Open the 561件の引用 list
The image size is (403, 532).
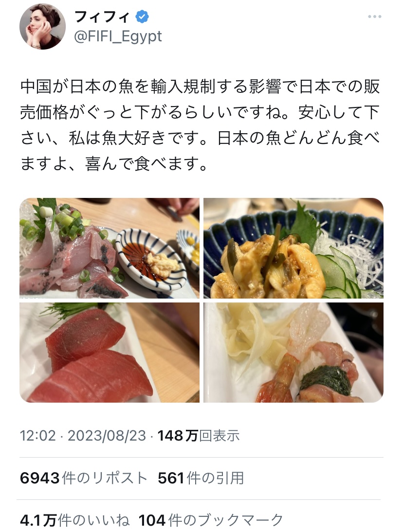pyautogui.click(x=201, y=478)
